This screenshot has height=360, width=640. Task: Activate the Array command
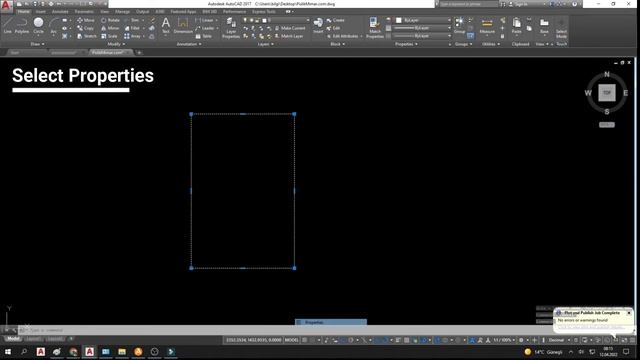tap(132, 36)
